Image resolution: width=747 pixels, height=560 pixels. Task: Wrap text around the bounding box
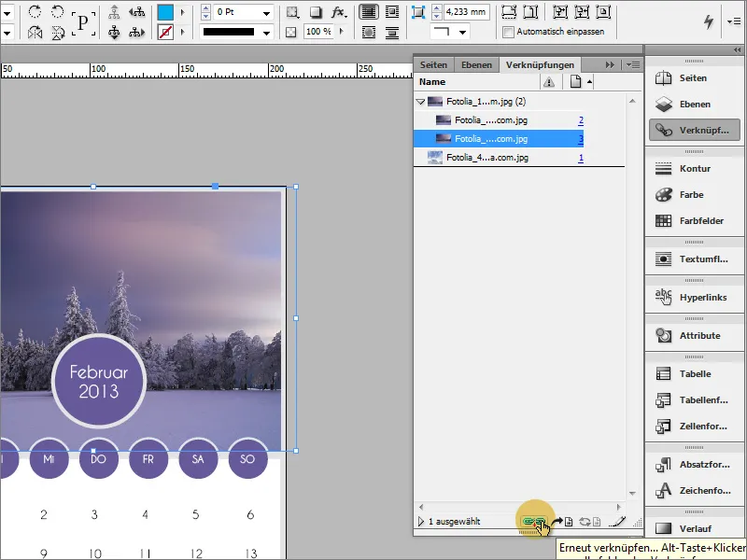391,12
